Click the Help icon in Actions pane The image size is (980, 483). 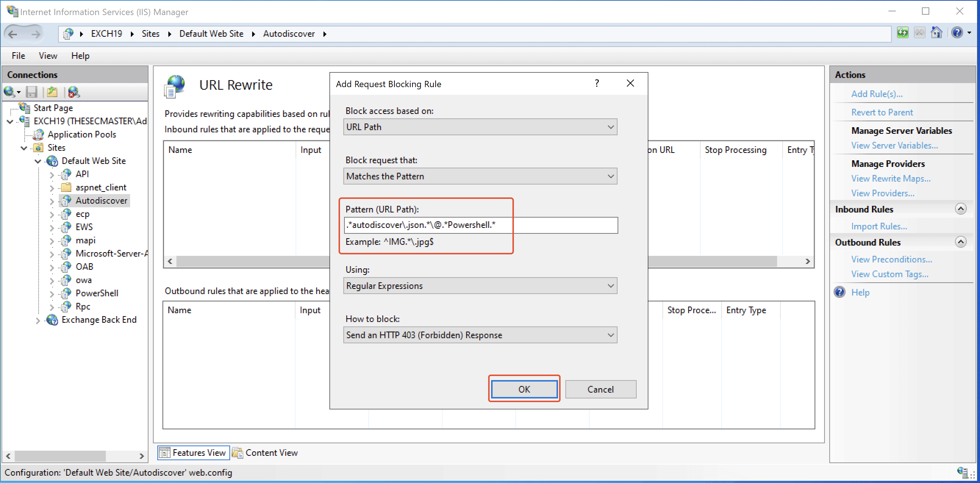[839, 292]
